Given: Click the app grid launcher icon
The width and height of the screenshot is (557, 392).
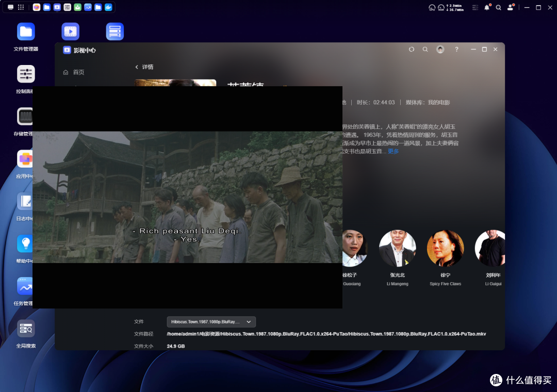Looking at the screenshot, I should click(x=21, y=7).
